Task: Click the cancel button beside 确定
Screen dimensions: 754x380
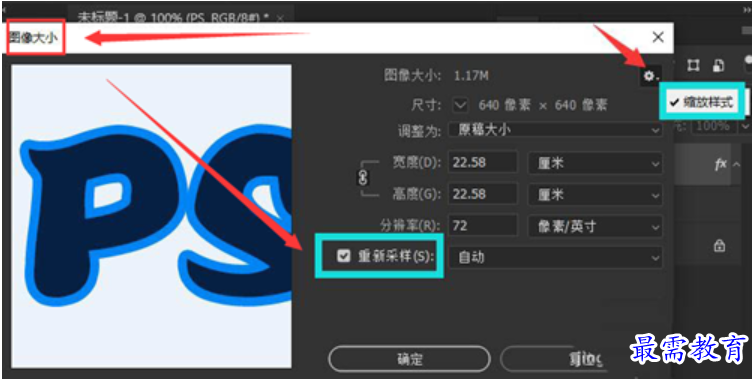Action: pos(553,359)
